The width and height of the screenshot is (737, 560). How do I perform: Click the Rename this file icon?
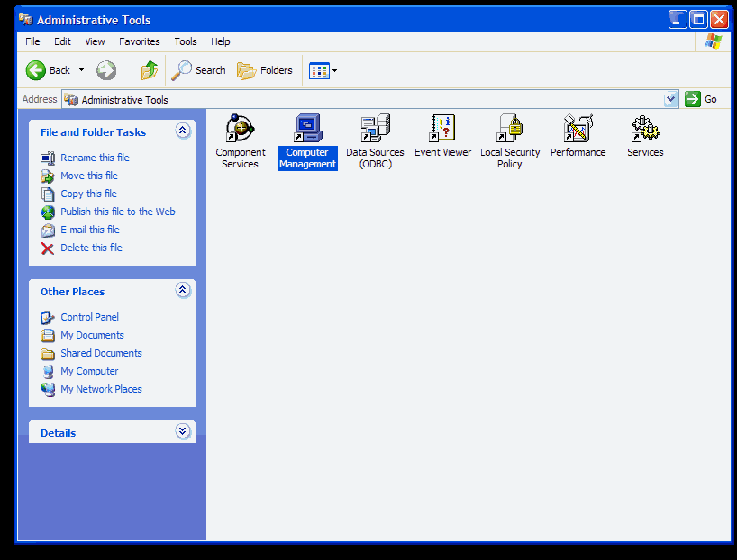click(48, 158)
